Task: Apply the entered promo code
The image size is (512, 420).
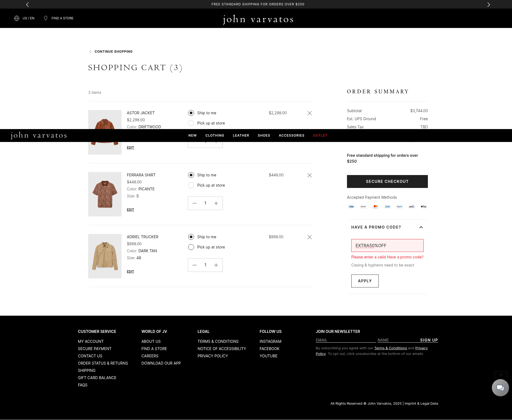Action: [x=365, y=281]
